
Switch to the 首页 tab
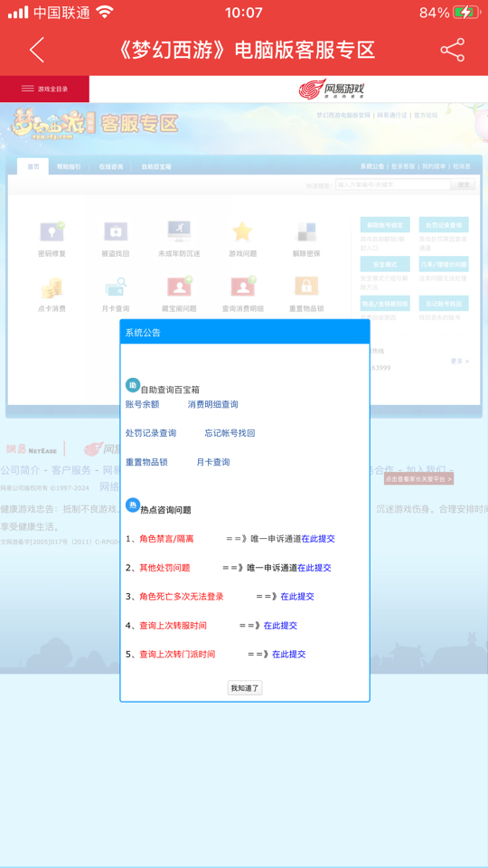tap(33, 166)
